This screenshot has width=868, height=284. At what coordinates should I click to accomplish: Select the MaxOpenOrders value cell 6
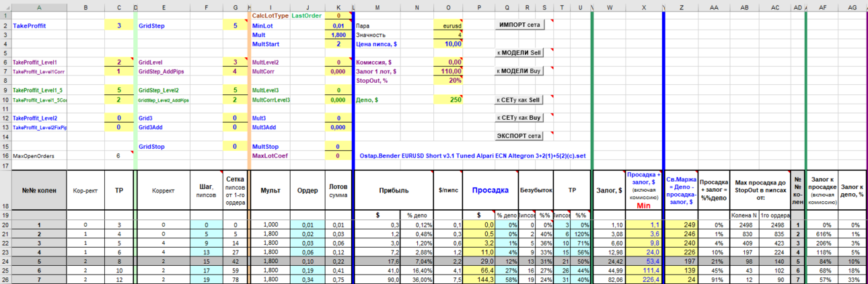click(x=118, y=155)
